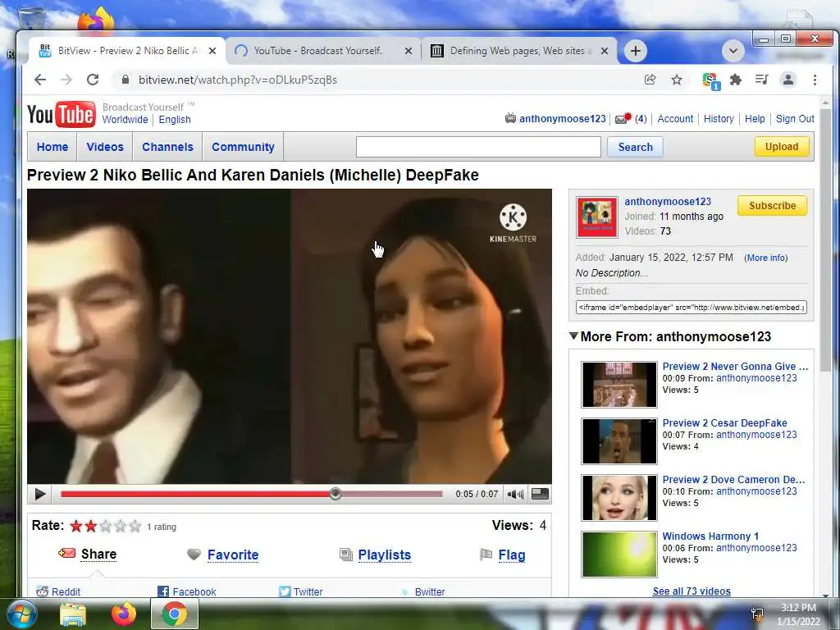Screen dimensions: 840x630
Task: Close the Defining Web pages tab
Action: (605, 51)
